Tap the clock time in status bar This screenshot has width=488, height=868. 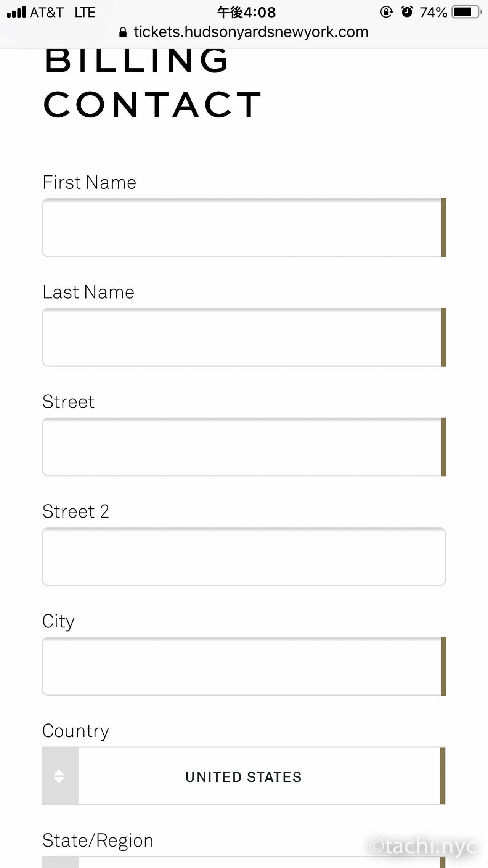(x=246, y=12)
